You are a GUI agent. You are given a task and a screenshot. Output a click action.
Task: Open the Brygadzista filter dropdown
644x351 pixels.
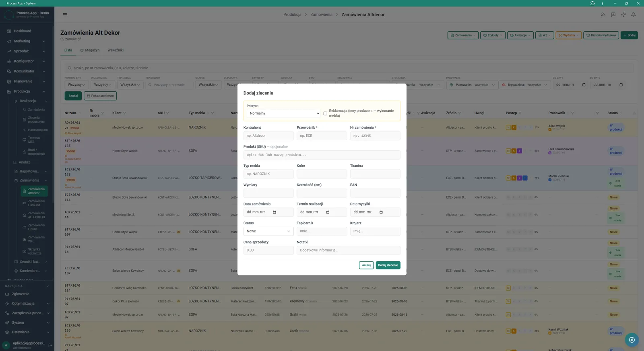click(524, 85)
